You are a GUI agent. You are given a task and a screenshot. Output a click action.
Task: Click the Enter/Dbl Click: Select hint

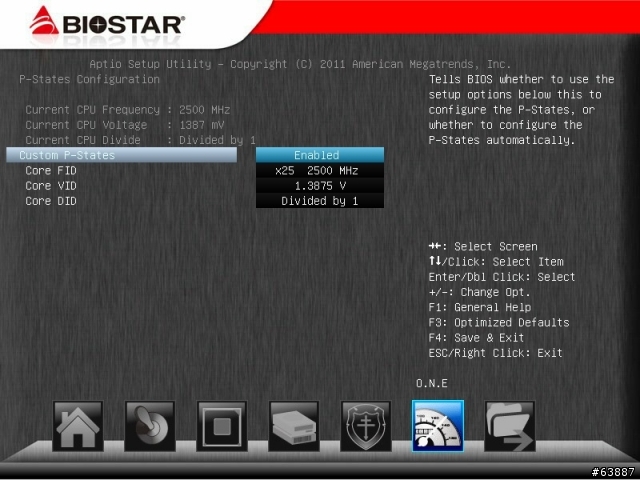tap(502, 277)
